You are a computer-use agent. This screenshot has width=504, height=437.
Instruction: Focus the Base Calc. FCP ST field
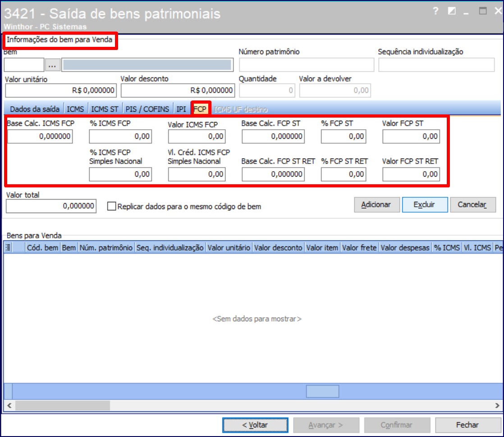click(273, 136)
